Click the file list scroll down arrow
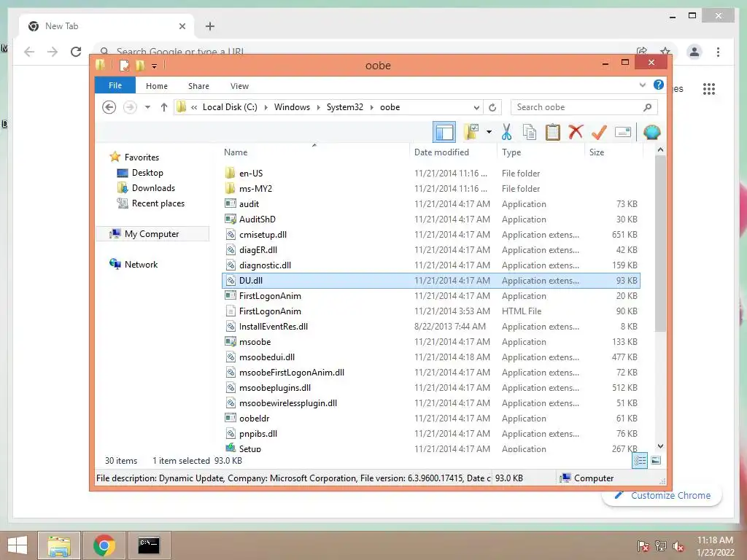The width and height of the screenshot is (747, 560). coord(660,446)
